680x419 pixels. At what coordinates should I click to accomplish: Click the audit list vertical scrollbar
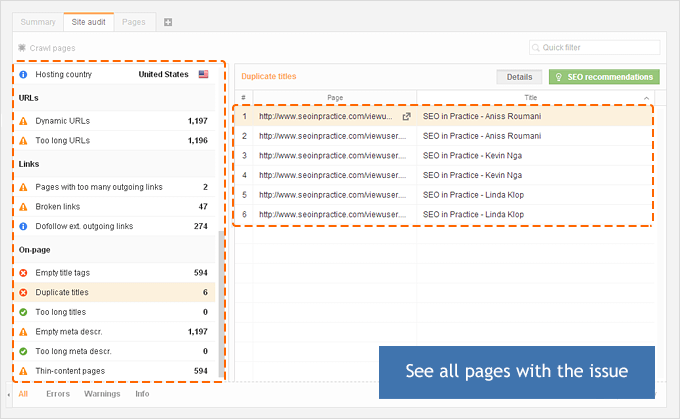click(219, 300)
